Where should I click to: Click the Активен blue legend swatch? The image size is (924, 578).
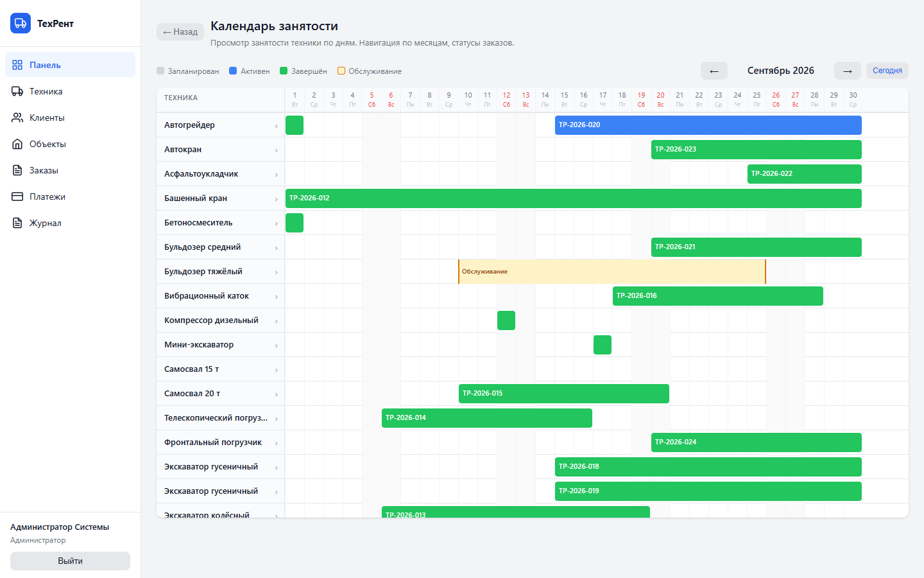click(233, 71)
